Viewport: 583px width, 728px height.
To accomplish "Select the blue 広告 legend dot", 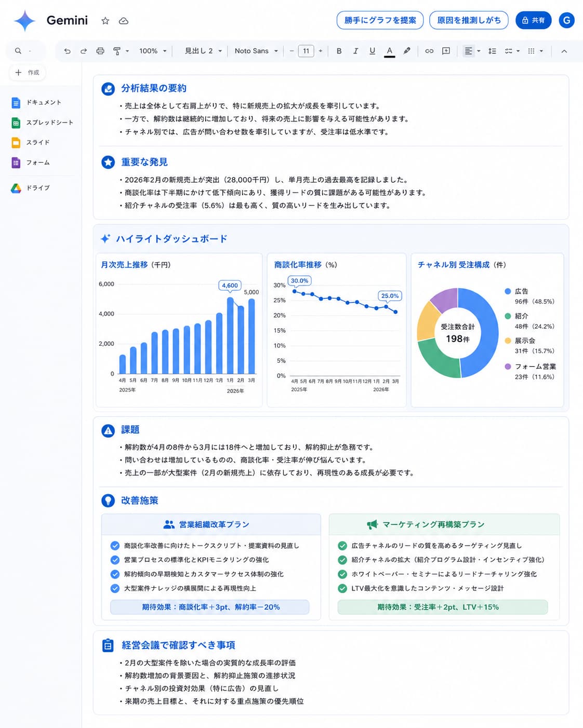I will 508,291.
